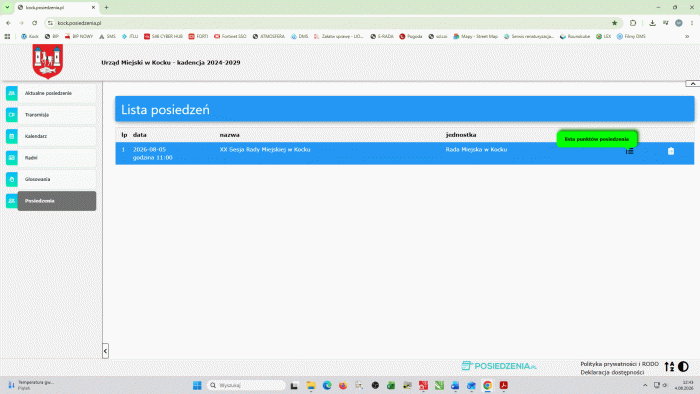Click the Głosowania sidebar icon
Screen dimensions: 700x394
(12, 179)
